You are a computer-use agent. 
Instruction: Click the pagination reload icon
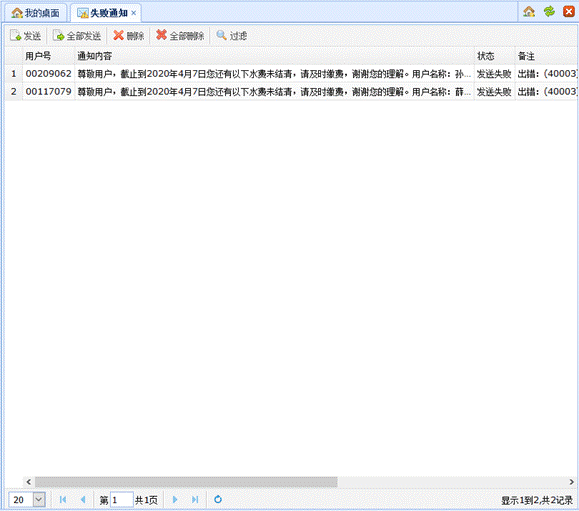(218, 499)
